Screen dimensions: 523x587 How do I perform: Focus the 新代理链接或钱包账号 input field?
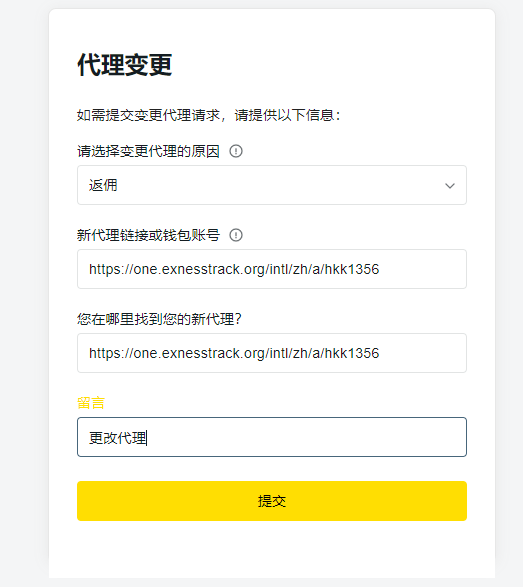272,269
